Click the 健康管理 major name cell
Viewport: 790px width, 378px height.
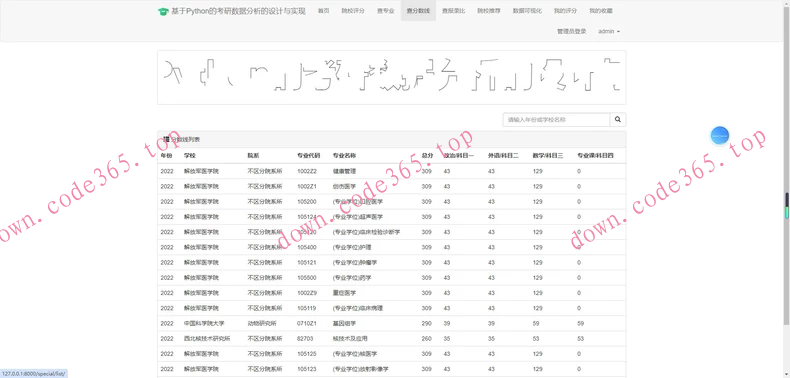pos(344,171)
